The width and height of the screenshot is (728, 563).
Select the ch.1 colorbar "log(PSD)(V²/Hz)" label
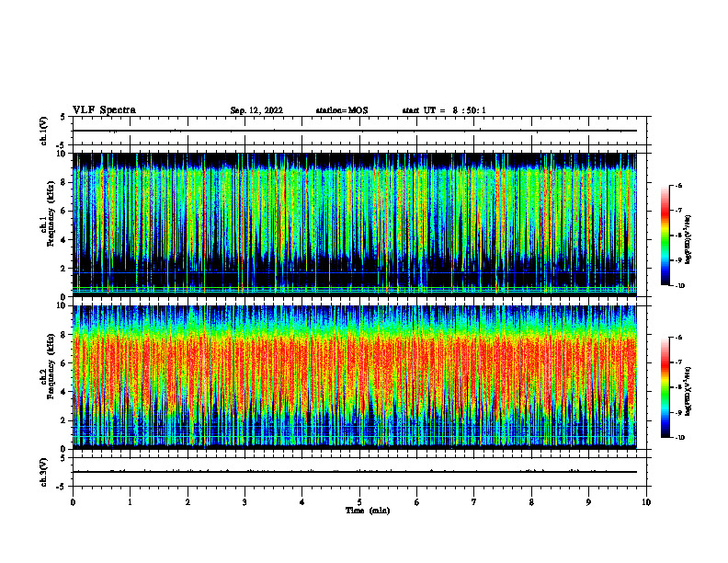click(x=688, y=240)
